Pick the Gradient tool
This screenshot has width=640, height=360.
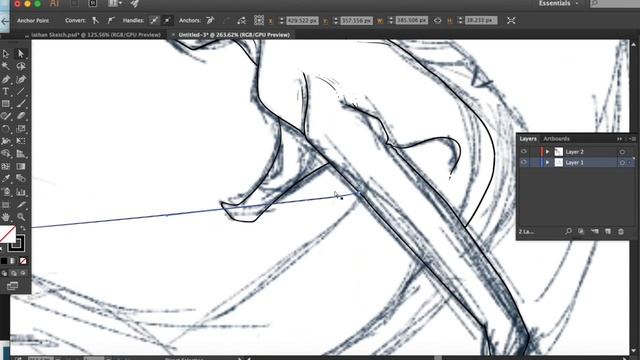(20, 167)
